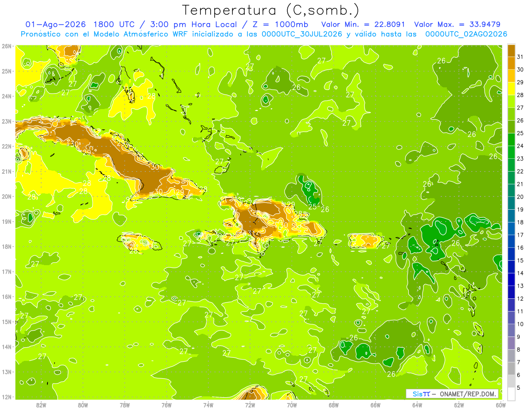Image resolution: width=532 pixels, height=411 pixels.
Task: Click the "20N" latitude axis label
Action: point(7,196)
